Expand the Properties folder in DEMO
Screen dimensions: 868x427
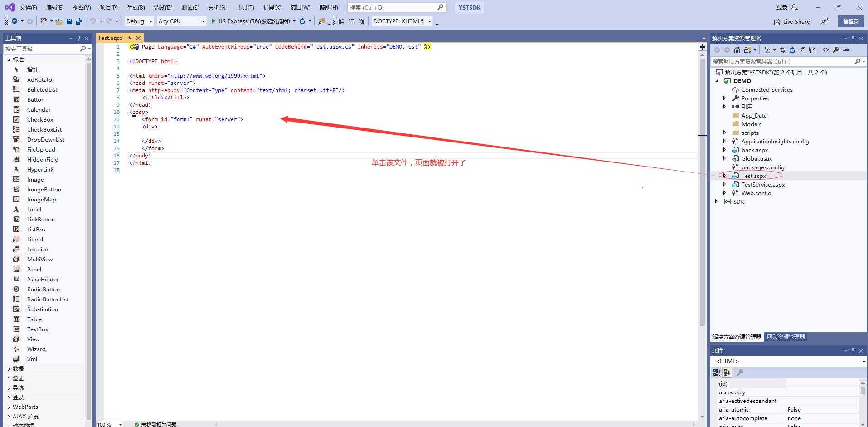pos(724,98)
